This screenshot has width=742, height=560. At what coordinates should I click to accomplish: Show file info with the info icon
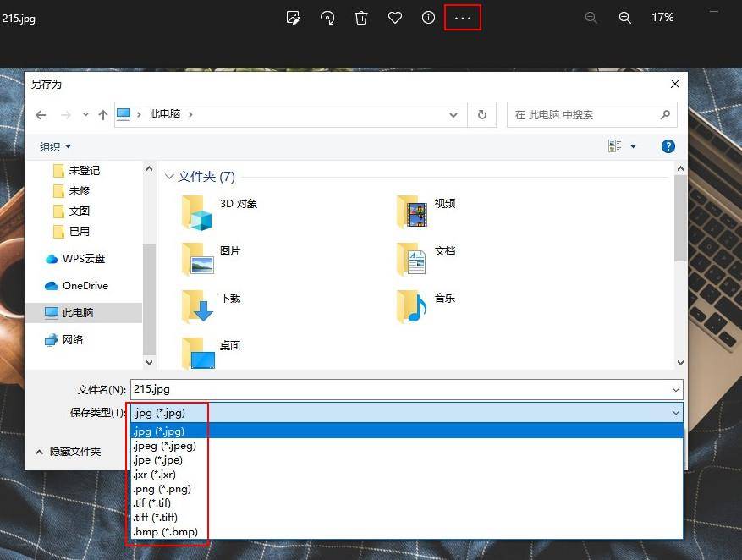pyautogui.click(x=428, y=18)
